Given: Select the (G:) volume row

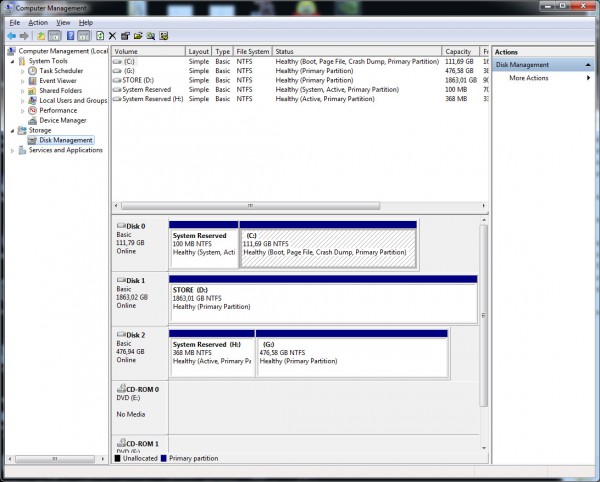Looking at the screenshot, I should click(x=300, y=71).
